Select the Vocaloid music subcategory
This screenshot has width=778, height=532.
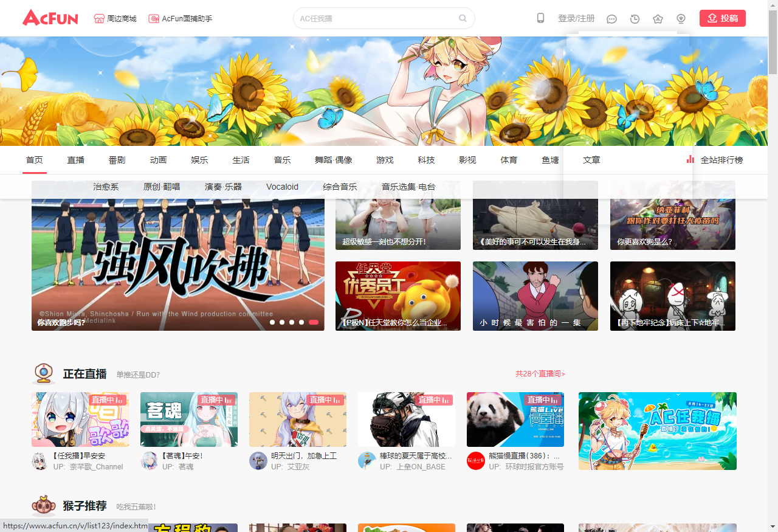(282, 187)
